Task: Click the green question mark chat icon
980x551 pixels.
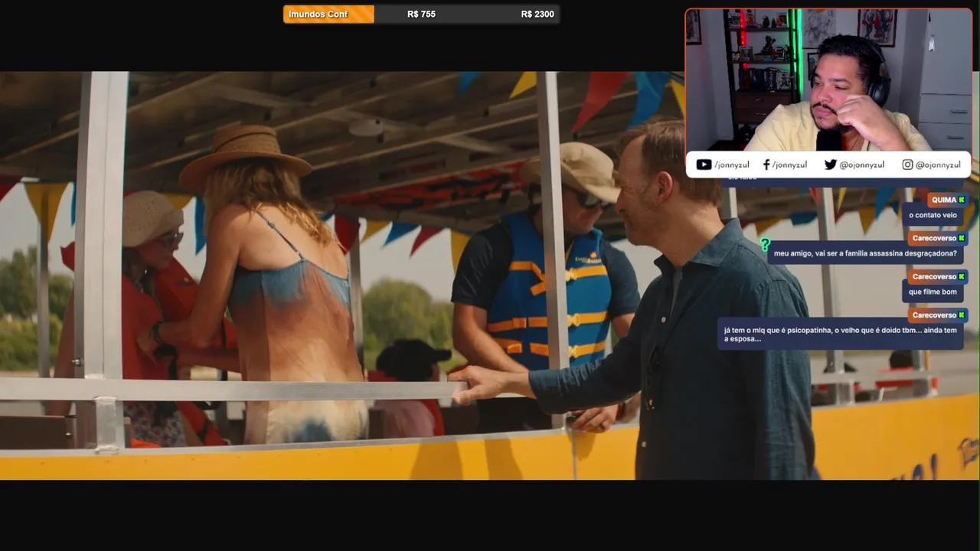Action: [x=764, y=245]
